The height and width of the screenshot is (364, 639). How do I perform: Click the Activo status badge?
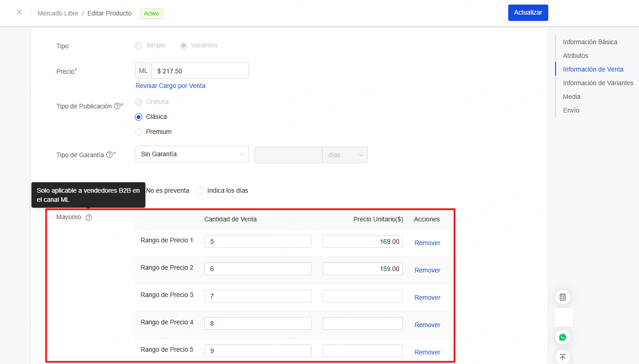coord(151,14)
